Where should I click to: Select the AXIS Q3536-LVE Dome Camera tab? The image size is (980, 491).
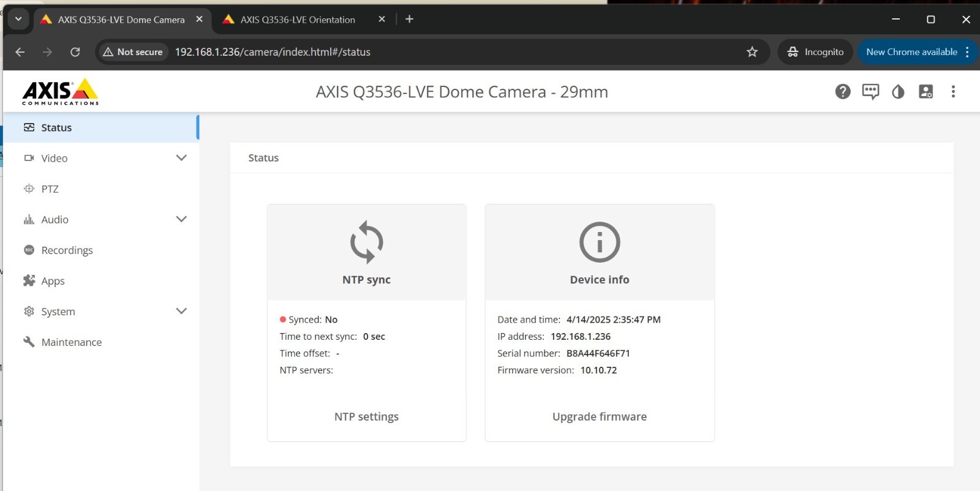point(121,20)
